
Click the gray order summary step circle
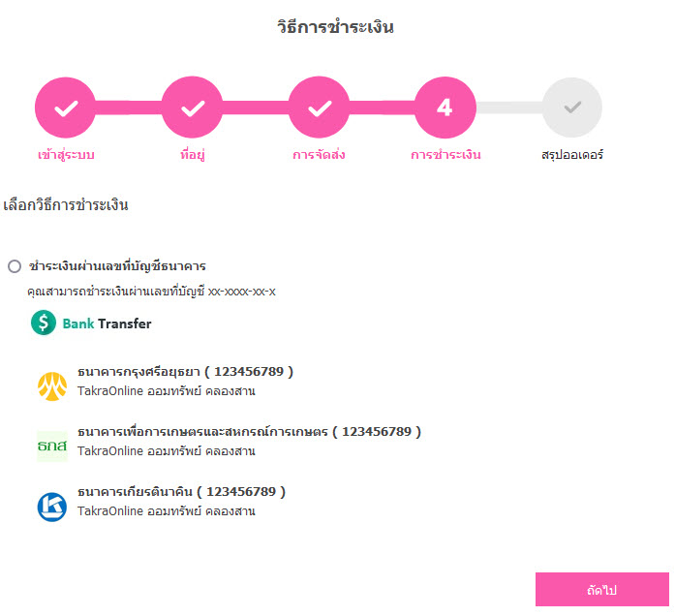571,108
